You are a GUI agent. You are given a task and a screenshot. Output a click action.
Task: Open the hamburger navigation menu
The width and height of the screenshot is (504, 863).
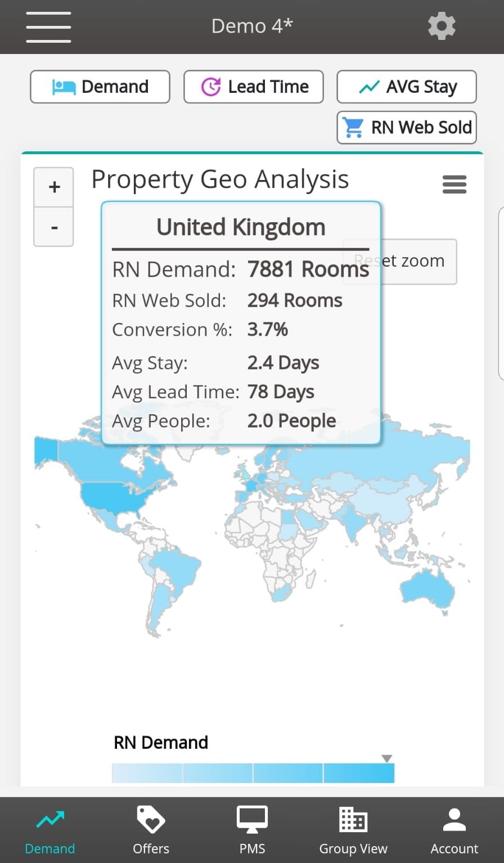[48, 26]
